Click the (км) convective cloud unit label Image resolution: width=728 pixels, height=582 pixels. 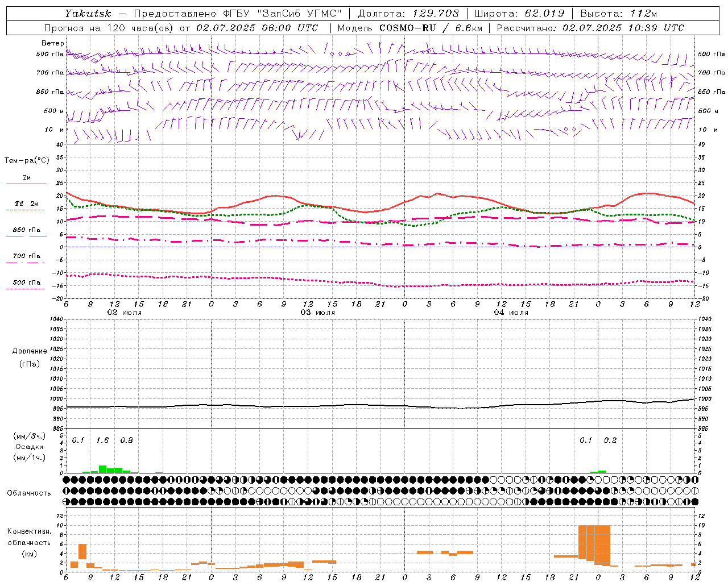click(29, 554)
